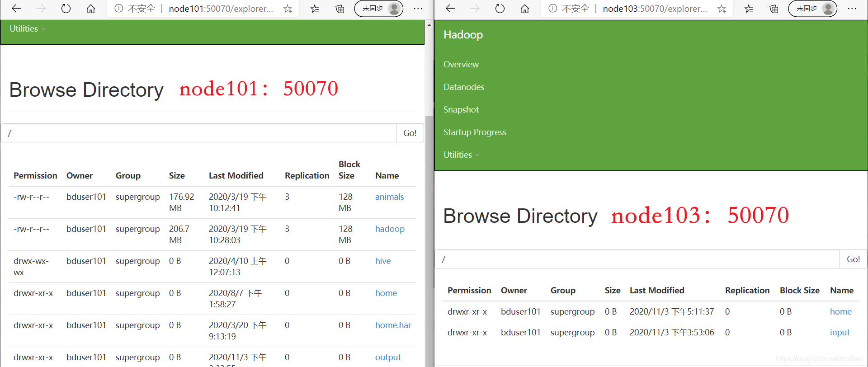Open the hadoop file link
868x367 pixels.
[390, 229]
